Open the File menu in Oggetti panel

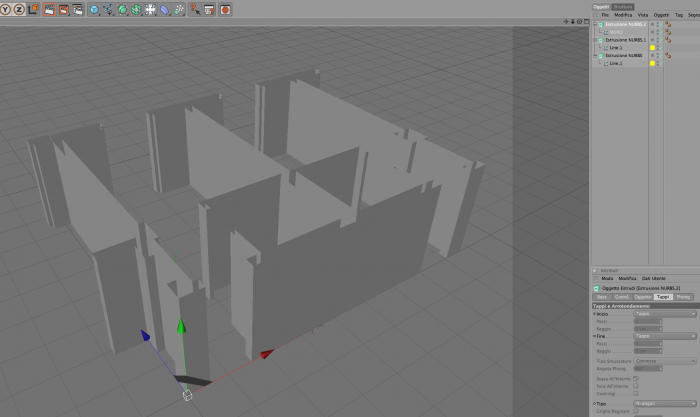(x=605, y=15)
